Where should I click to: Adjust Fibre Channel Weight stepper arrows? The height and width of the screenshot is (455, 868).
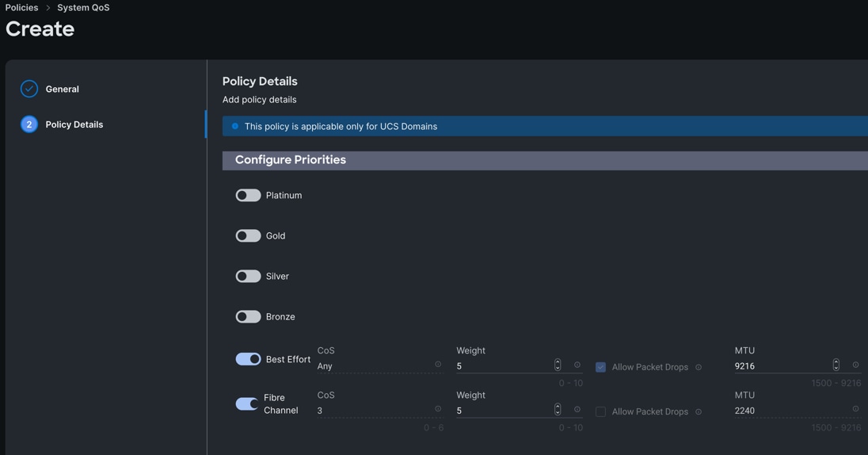point(558,409)
